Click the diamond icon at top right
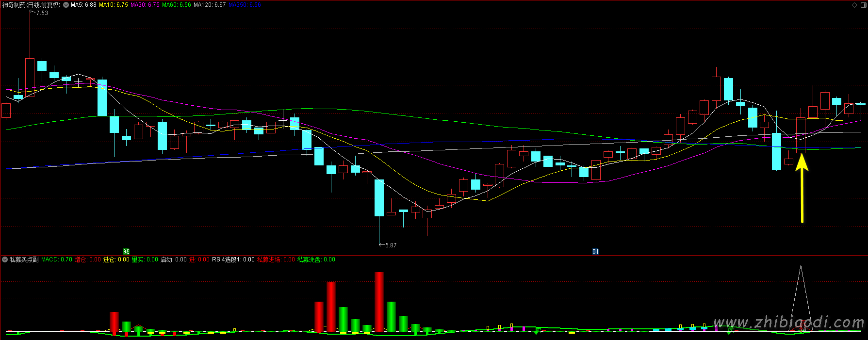 point(854,5)
